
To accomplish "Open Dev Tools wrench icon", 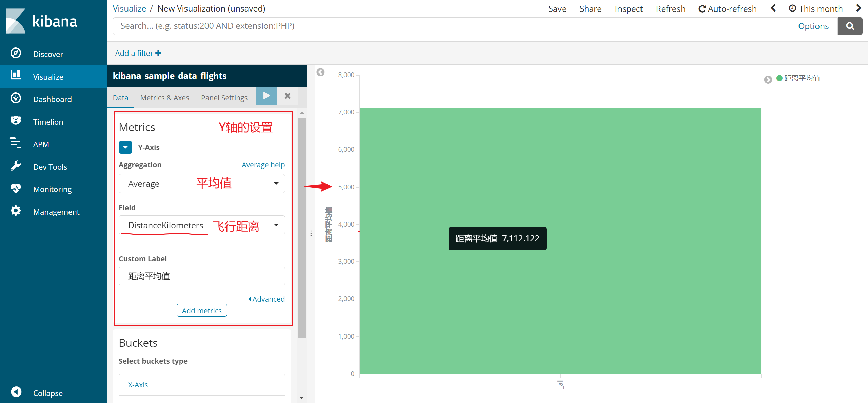I will [16, 166].
